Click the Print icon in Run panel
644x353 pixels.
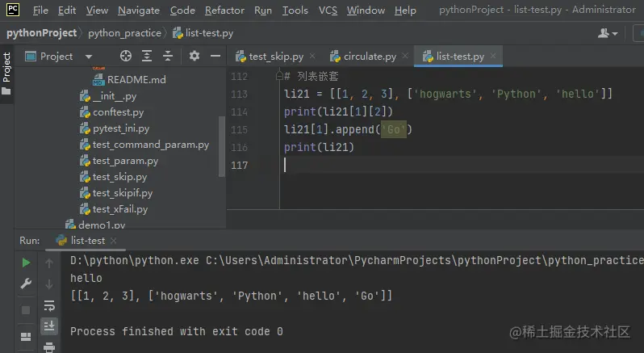49,347
